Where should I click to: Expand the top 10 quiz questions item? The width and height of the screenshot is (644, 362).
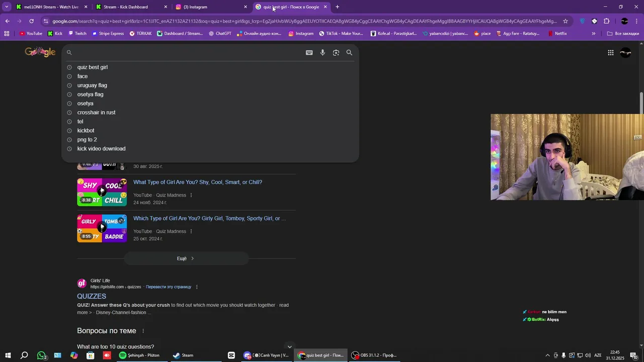click(289, 346)
